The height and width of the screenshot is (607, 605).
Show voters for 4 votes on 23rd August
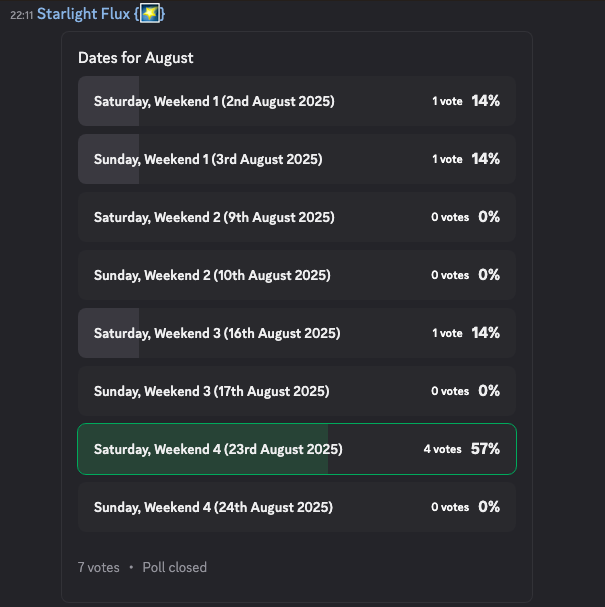click(442, 449)
